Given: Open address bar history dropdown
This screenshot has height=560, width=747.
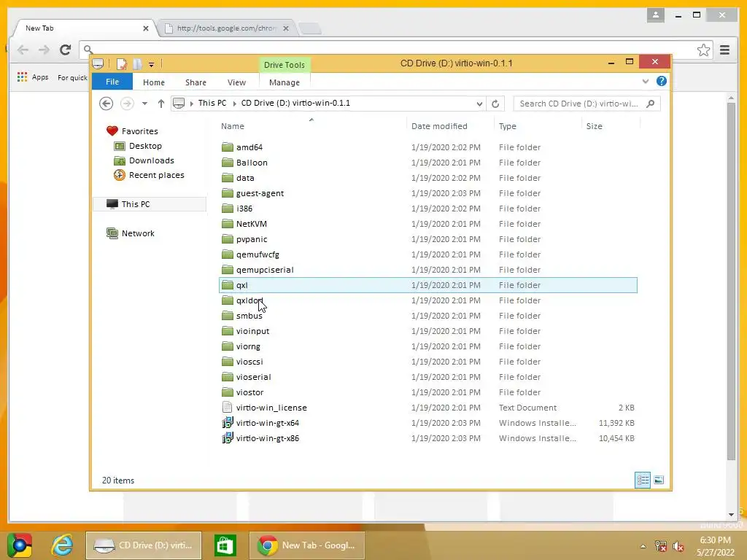Looking at the screenshot, I should [x=479, y=104].
